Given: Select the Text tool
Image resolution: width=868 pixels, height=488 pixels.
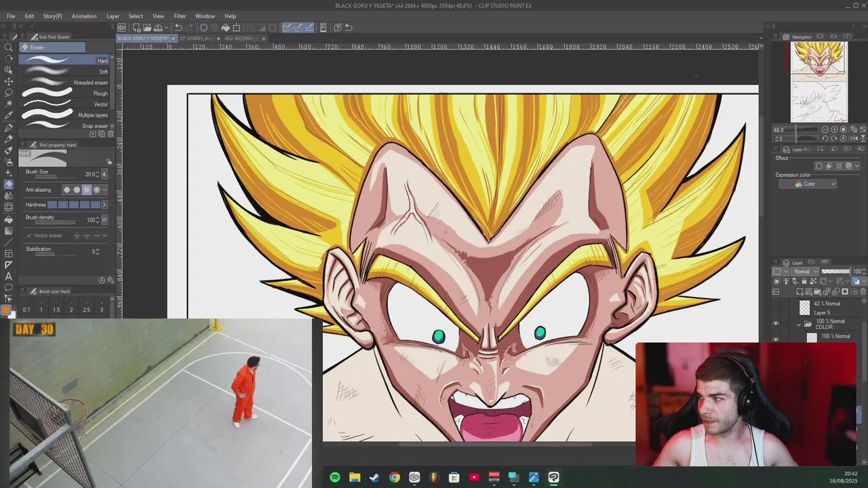Looking at the screenshot, I should [8, 277].
